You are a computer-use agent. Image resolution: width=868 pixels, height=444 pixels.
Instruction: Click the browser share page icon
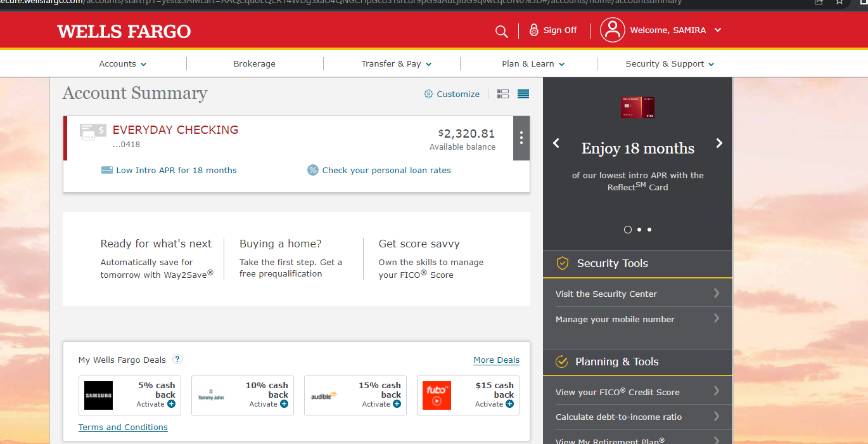tap(819, 2)
